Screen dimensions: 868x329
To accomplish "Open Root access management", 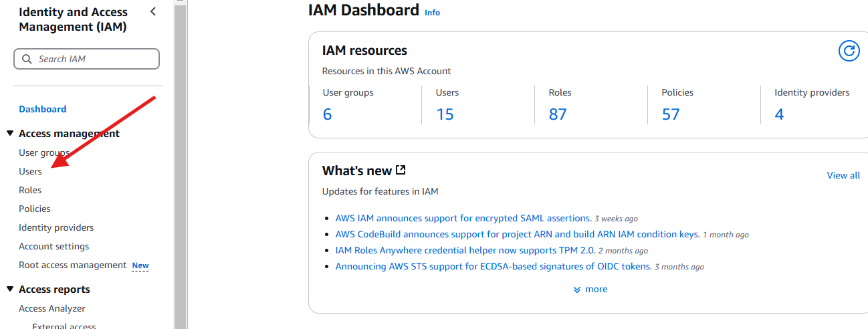I will (72, 265).
